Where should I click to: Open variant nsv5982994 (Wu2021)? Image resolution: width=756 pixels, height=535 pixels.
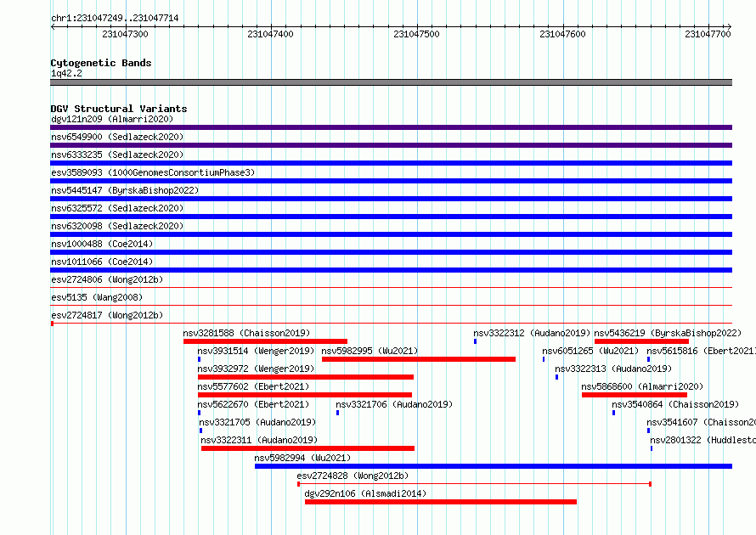(x=302, y=458)
